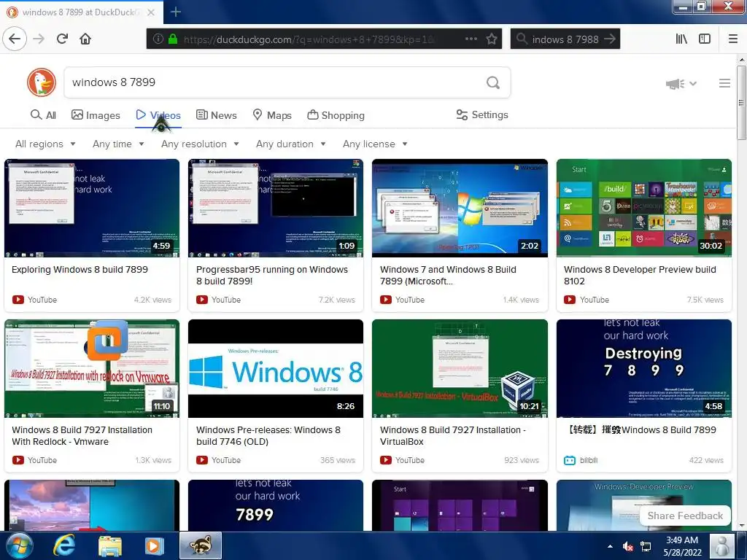Open a new browser tab

click(175, 12)
